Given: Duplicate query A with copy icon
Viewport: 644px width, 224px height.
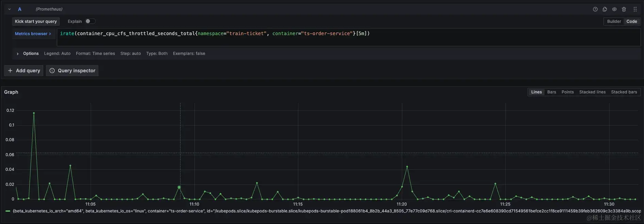Looking at the screenshot, I should 605,9.
